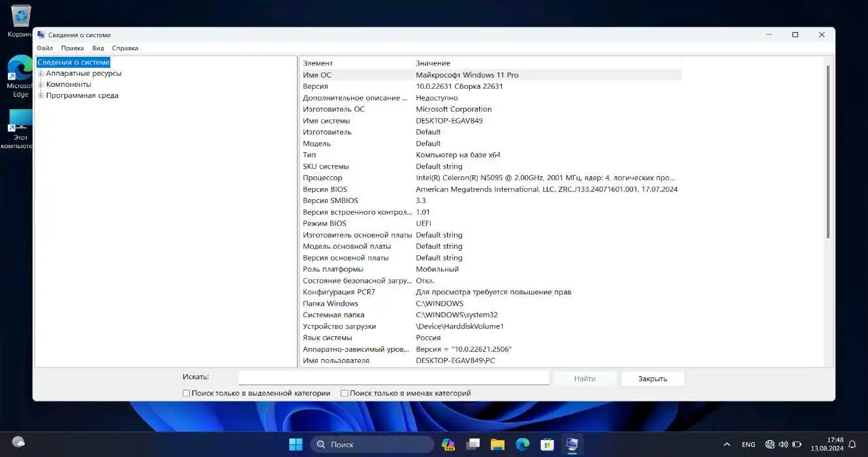The height and width of the screenshot is (457, 868).
Task: Open the Справка menu
Action: pos(125,48)
